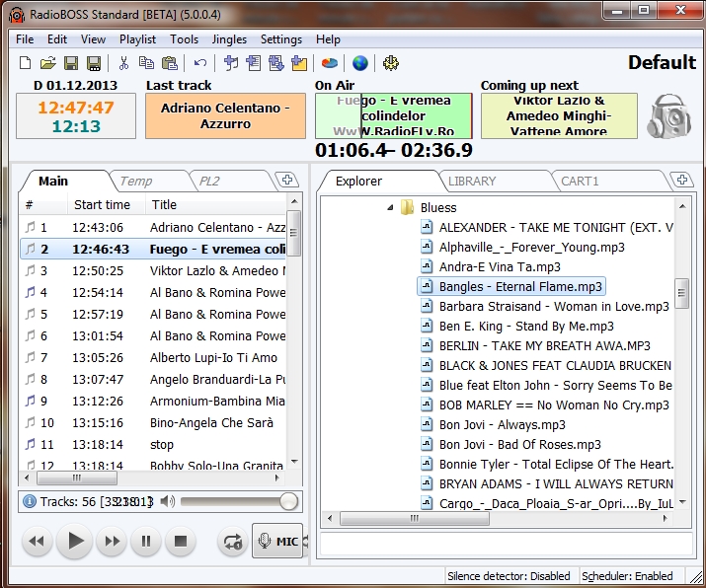Image resolution: width=706 pixels, height=588 pixels.
Task: Select Bon Jovi - Always.mp3 file
Action: (493, 424)
